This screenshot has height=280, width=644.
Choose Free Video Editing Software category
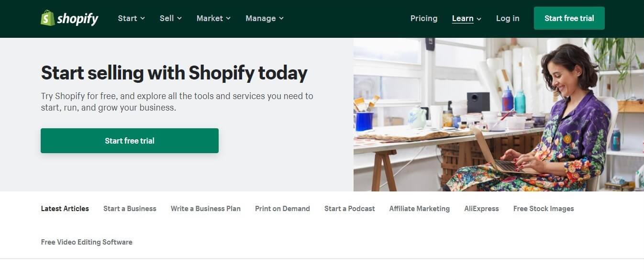pyautogui.click(x=87, y=242)
